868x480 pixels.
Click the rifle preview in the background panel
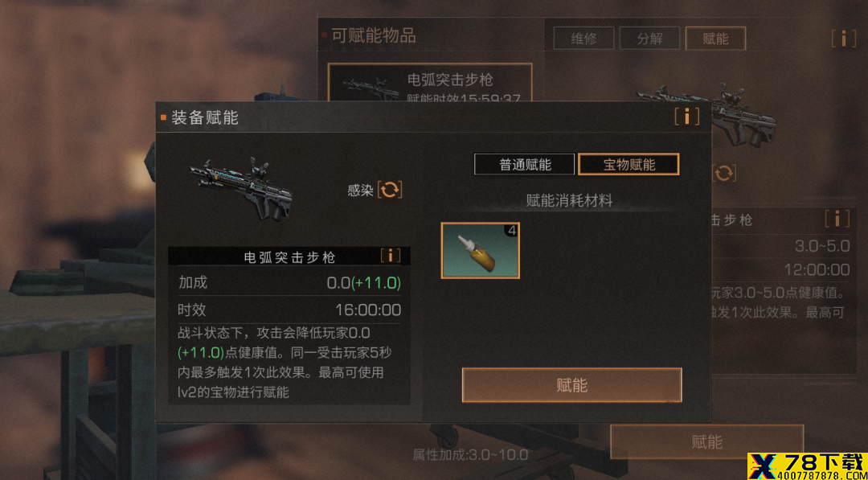tap(707, 115)
